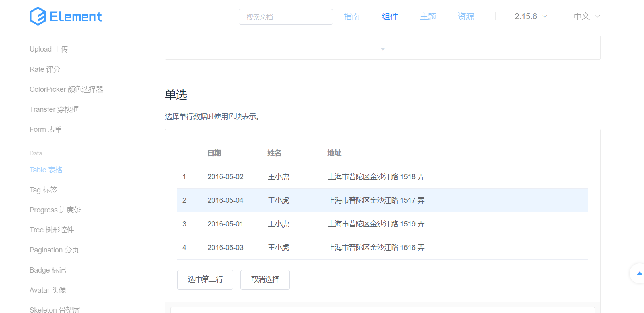
Task: Click the 取消选择 button
Action: pos(265,279)
